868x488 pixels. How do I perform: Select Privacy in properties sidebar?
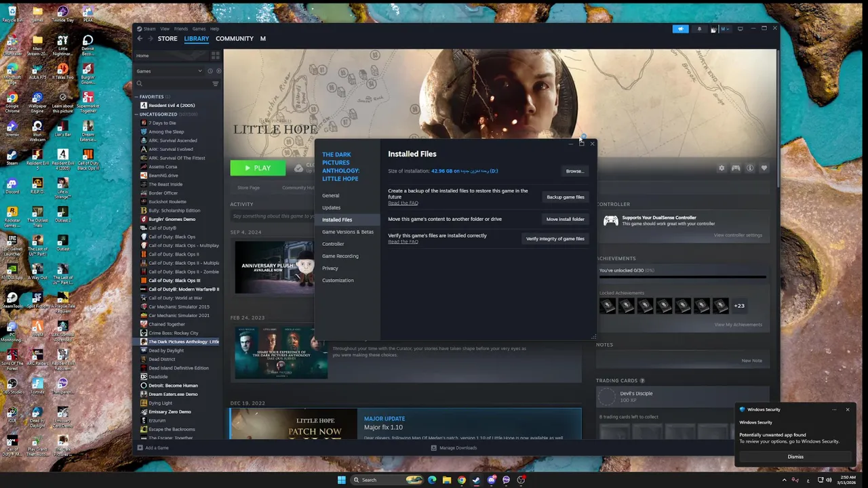click(x=330, y=268)
